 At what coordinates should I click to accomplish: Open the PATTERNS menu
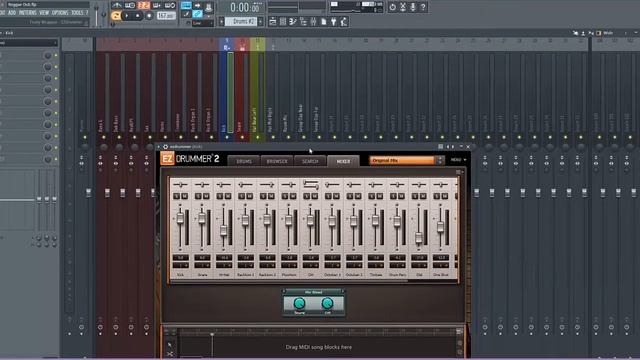point(28,13)
